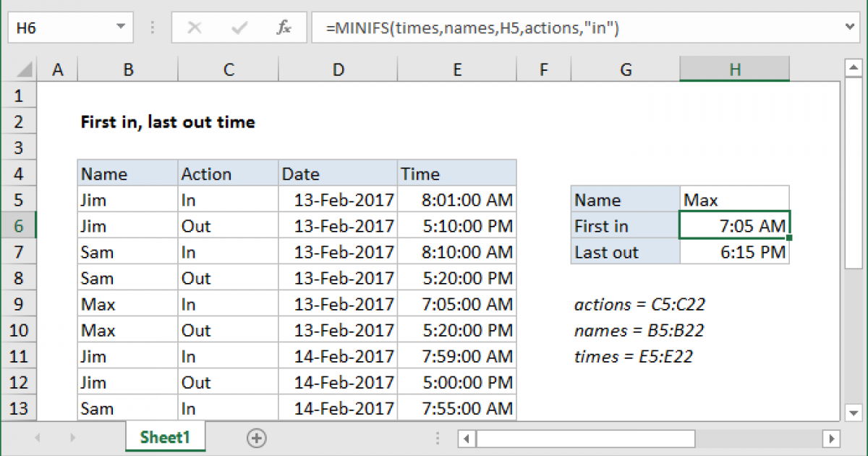The height and width of the screenshot is (456, 868).
Task: Select the column H header
Action: [x=735, y=69]
